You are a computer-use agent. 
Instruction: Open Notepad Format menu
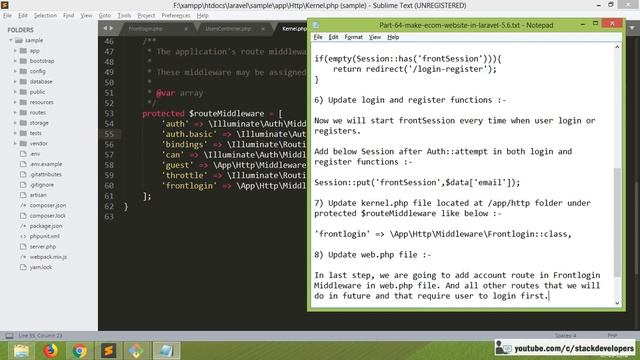[x=353, y=37]
